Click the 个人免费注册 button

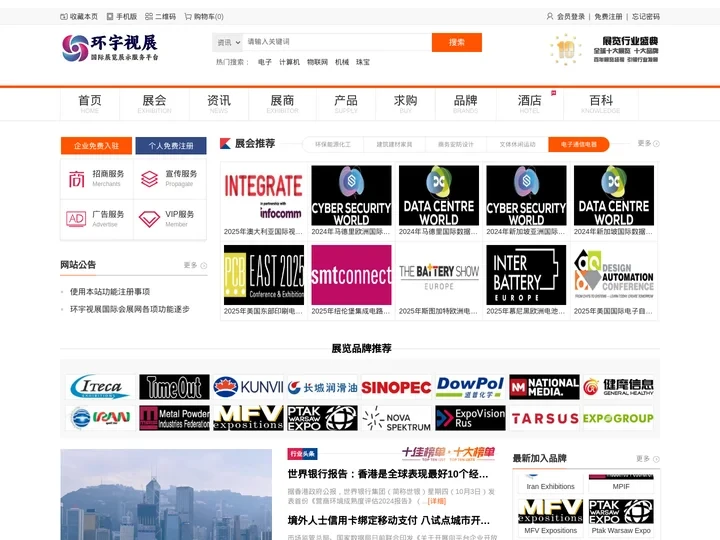171,146
